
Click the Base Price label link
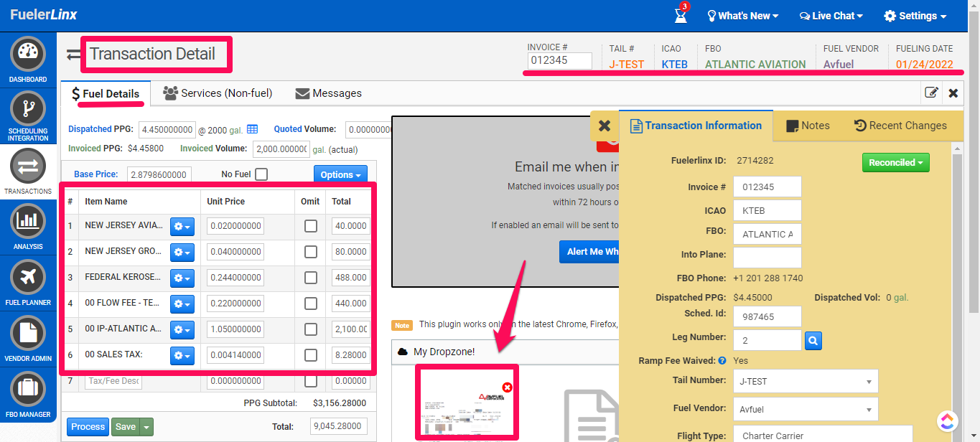(97, 174)
